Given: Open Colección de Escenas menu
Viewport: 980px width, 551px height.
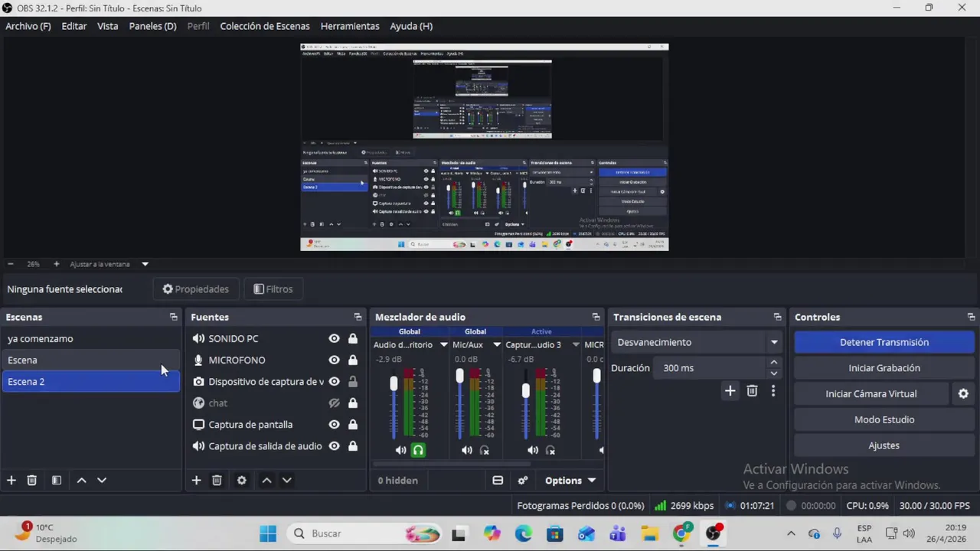Looking at the screenshot, I should pos(265,26).
